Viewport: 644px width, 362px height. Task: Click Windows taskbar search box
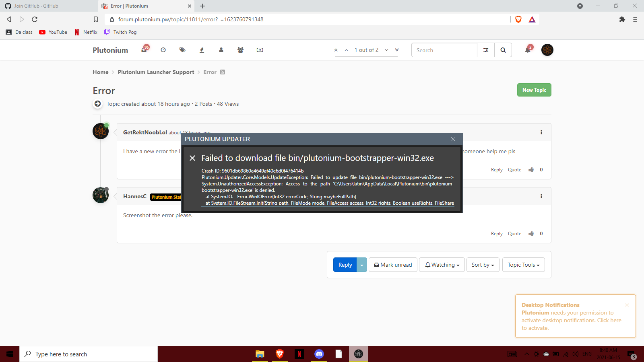click(89, 354)
